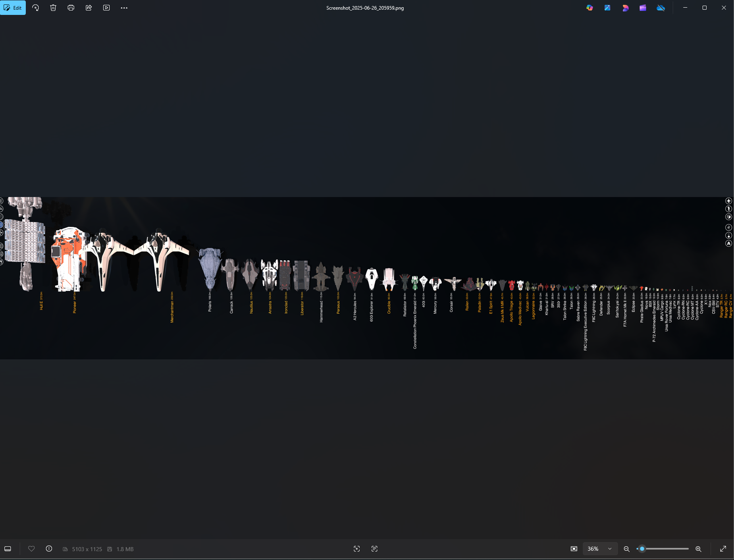Click the zoom slider track
734x560 pixels.
665,549
